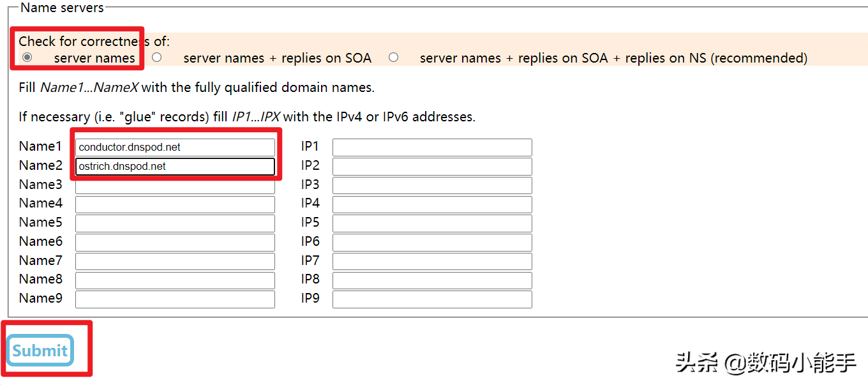Select the "server names" radio option
The image size is (868, 385).
click(27, 57)
